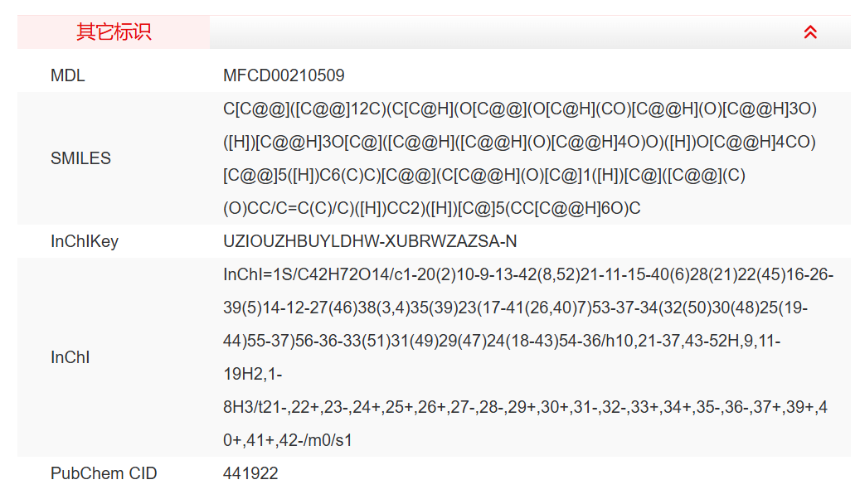Click the InChI line beginning InChI=1S/C42H72O14

(x=528, y=274)
